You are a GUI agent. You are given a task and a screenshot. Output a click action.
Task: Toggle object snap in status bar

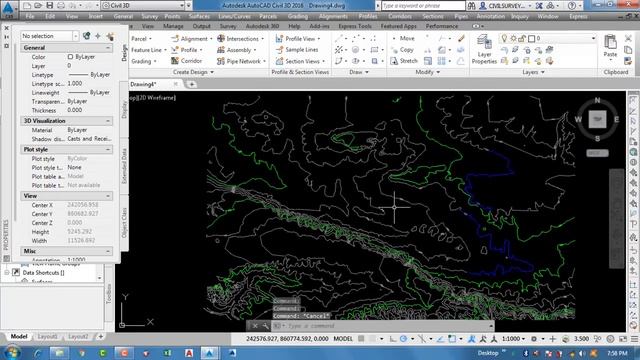point(452,339)
